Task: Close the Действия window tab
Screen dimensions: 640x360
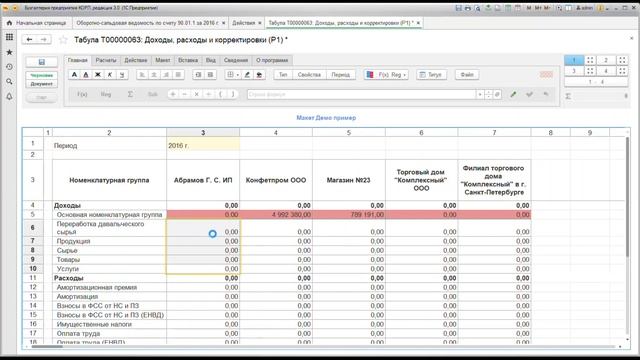Action: click(260, 23)
